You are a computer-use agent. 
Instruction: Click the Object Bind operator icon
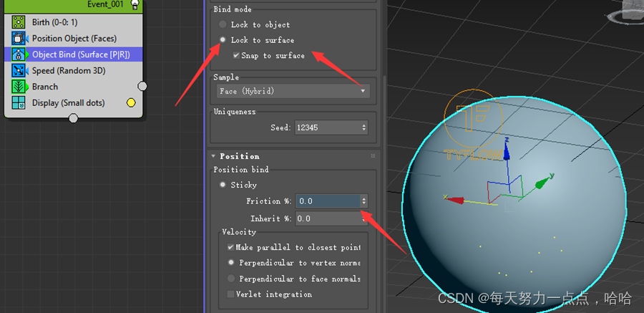pyautogui.click(x=19, y=54)
